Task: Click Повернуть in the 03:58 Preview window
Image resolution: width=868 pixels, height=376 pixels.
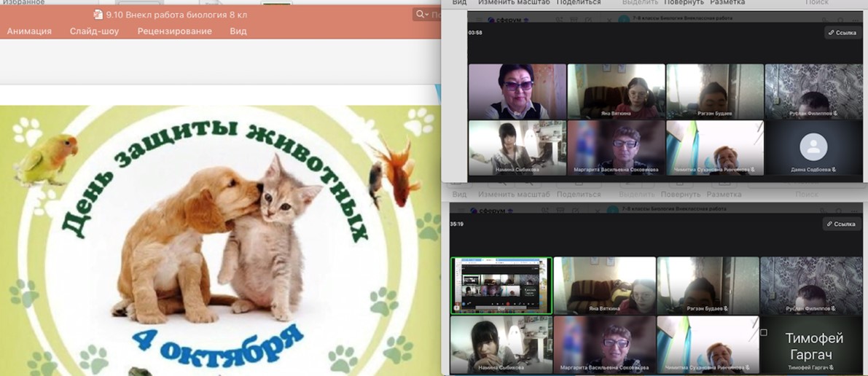Action: (x=685, y=2)
